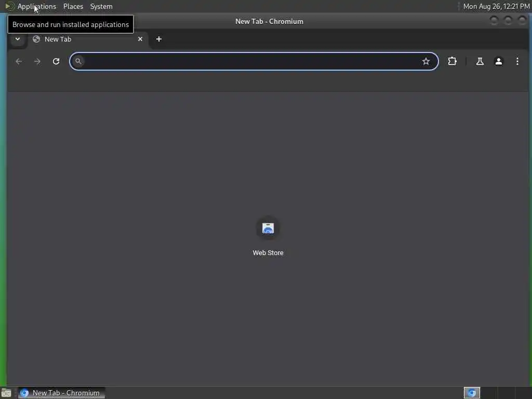Click the show desktop icon in bottom panel
532x399 pixels.
click(6, 393)
